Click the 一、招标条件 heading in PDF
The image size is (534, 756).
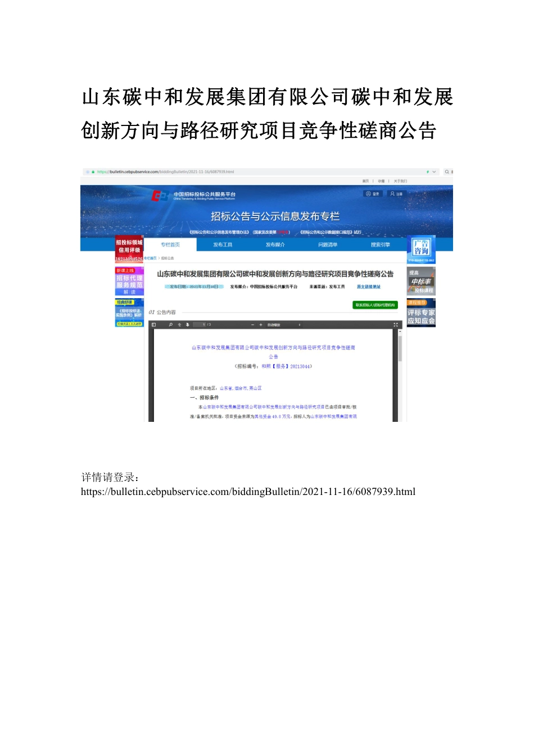click(x=205, y=398)
